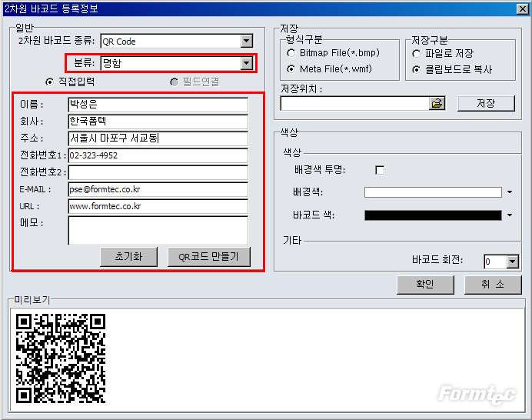Screen dimensions: 532x420
Task: Click the black 바코드 색 color swatch
Action: point(433,215)
